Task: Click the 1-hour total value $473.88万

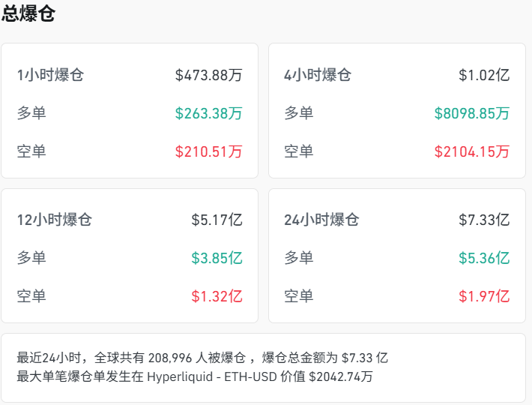Action: (209, 75)
